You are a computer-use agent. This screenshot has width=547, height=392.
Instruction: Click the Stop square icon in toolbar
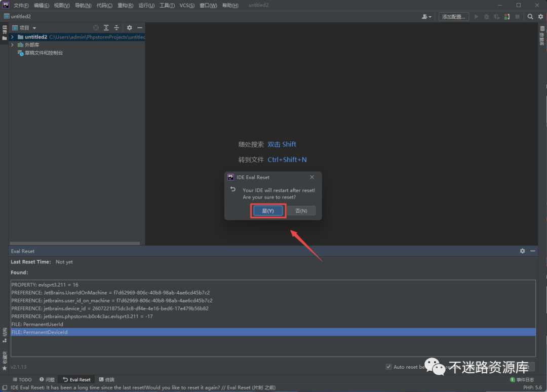click(517, 17)
